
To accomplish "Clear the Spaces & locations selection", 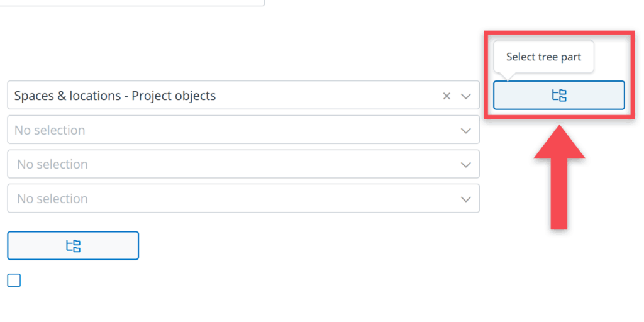I will pyautogui.click(x=447, y=96).
